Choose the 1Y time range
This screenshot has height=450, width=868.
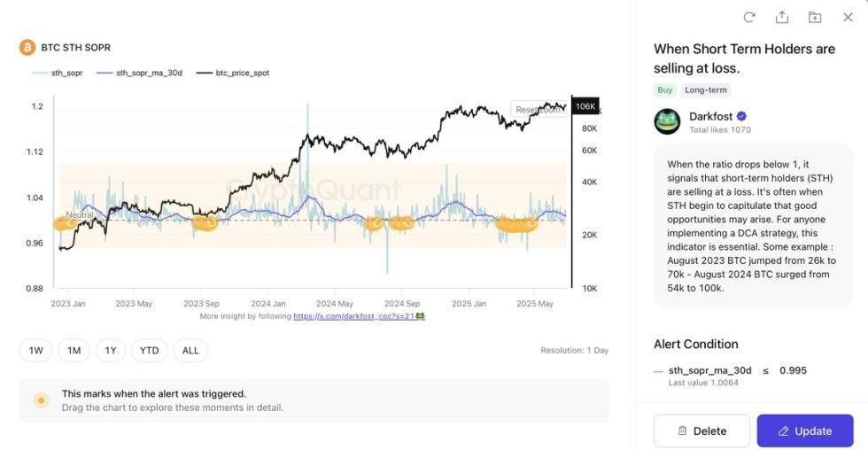(x=111, y=350)
